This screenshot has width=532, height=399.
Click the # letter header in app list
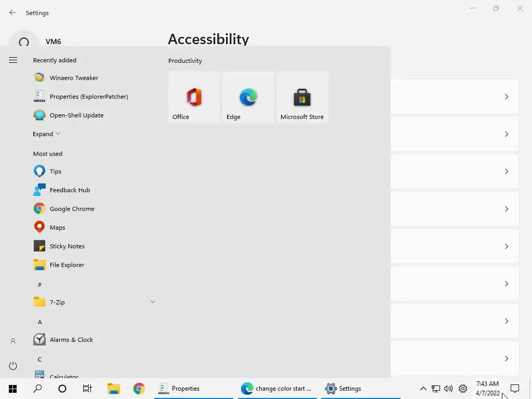[x=39, y=285]
